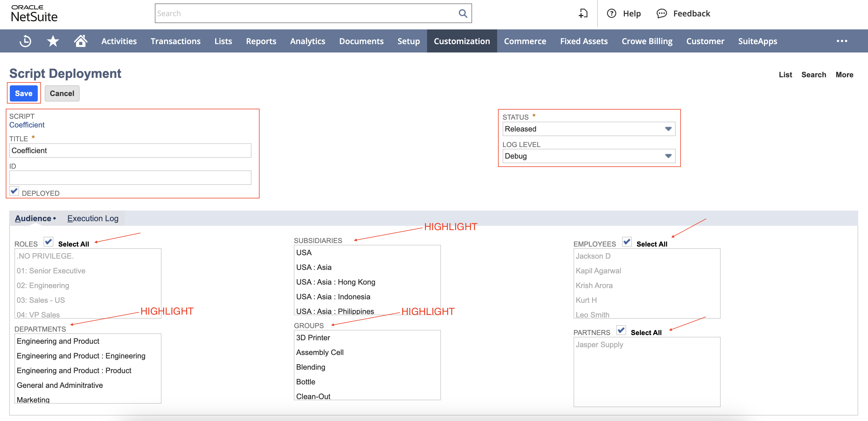The image size is (868, 421).
Task: Open the More link
Action: point(844,75)
